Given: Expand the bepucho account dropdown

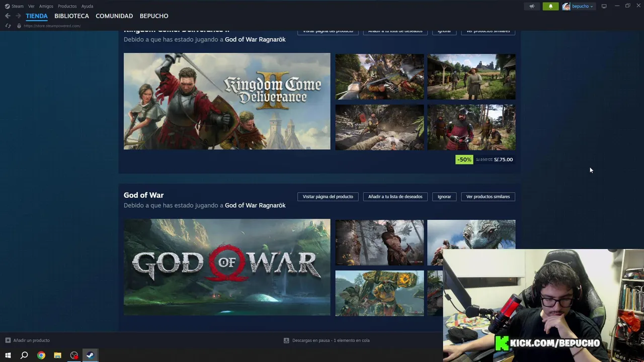Looking at the screenshot, I should click(x=592, y=7).
